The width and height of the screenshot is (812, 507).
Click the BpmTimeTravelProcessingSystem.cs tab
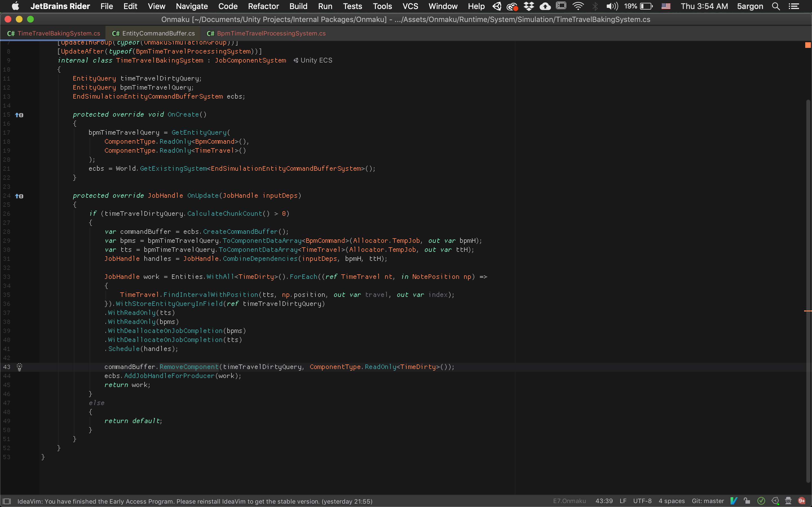(x=271, y=33)
